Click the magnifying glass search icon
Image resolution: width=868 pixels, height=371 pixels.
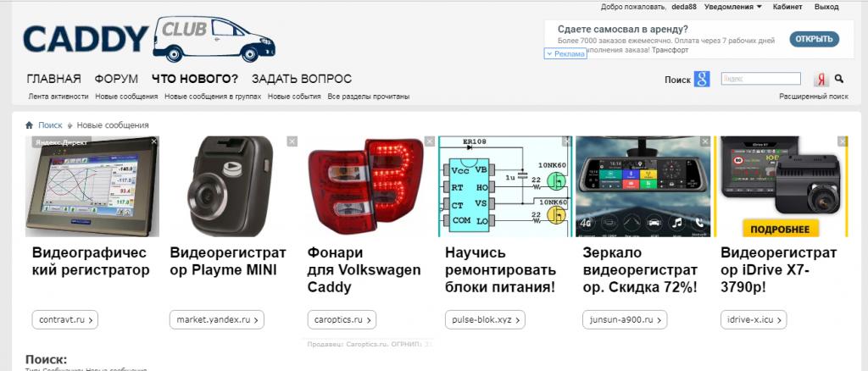(x=839, y=79)
